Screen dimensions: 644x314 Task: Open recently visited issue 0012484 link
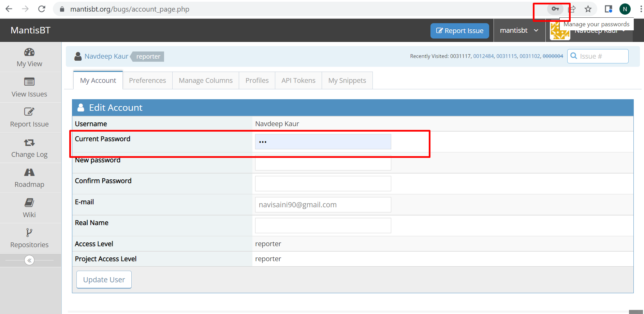tap(483, 56)
